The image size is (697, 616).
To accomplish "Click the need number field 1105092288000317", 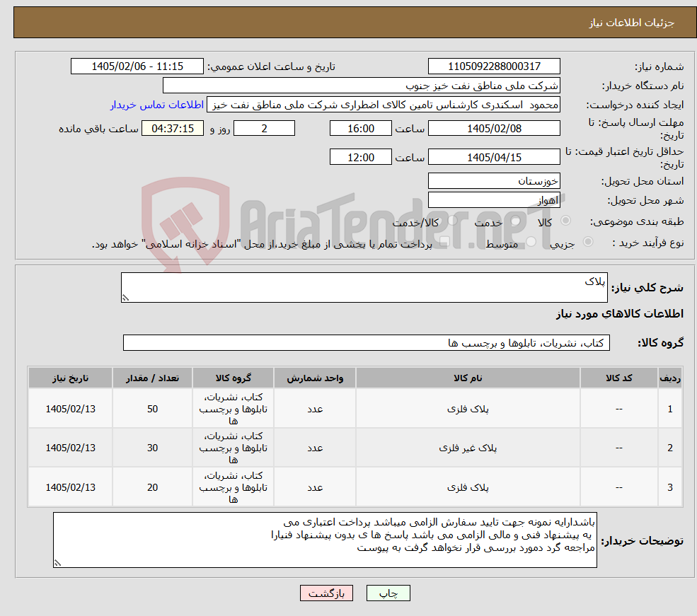I will (494, 66).
